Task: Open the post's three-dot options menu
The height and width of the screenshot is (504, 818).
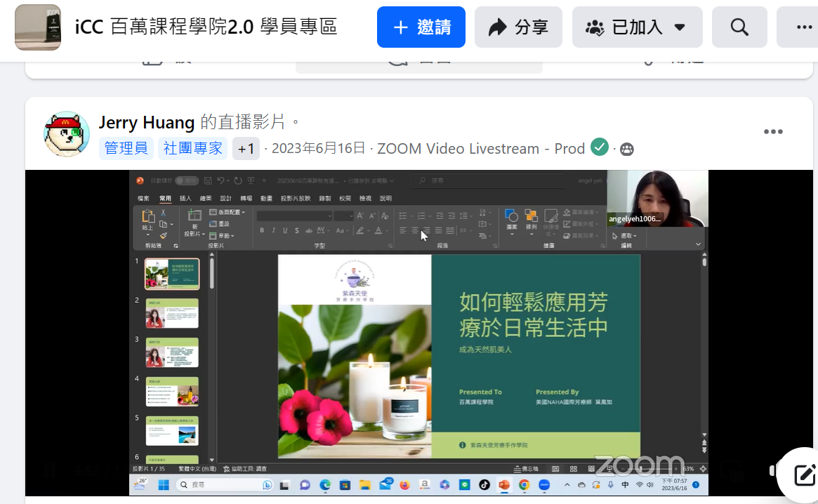Action: click(772, 132)
